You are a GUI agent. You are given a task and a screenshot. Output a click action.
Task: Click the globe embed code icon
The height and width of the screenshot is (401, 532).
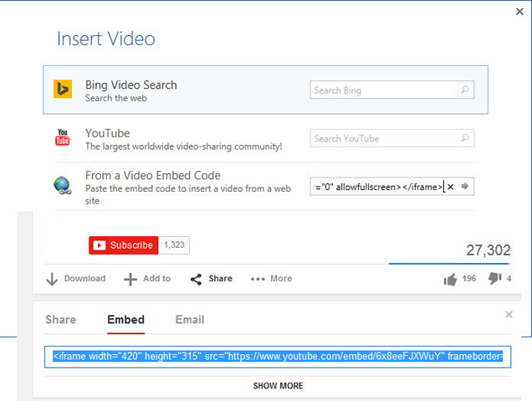pyautogui.click(x=63, y=185)
